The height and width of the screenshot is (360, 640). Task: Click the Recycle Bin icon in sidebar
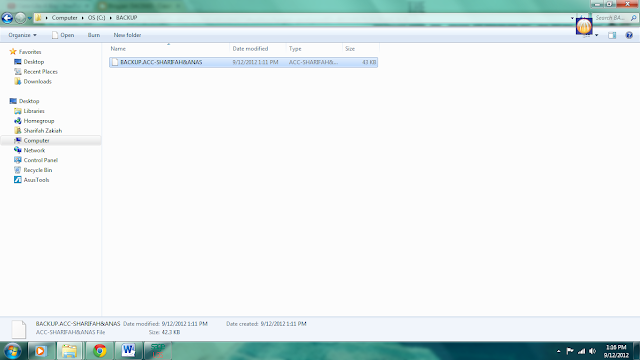18,170
